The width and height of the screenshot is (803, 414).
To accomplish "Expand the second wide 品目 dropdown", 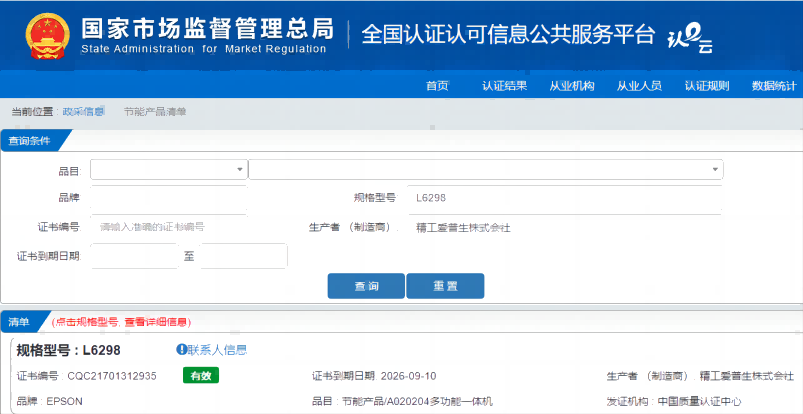I will pos(485,170).
